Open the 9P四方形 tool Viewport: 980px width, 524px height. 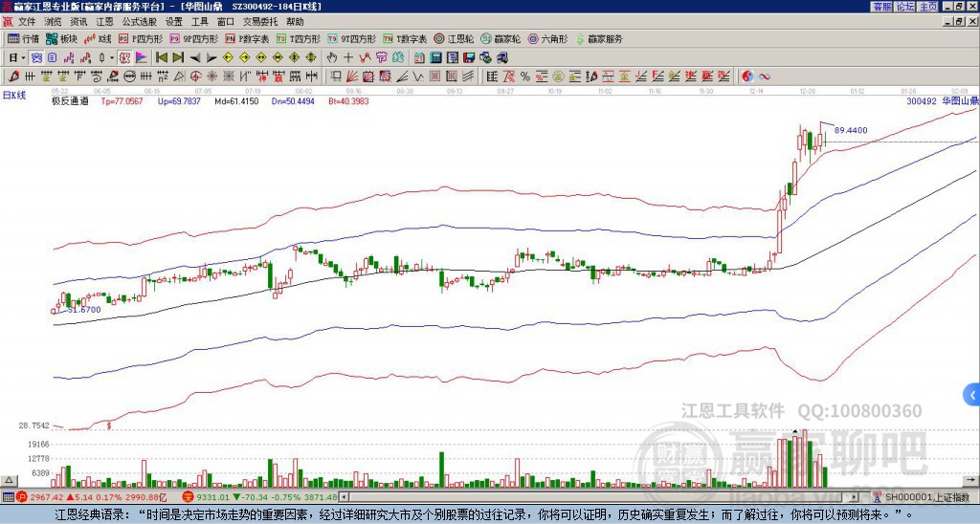193,38
